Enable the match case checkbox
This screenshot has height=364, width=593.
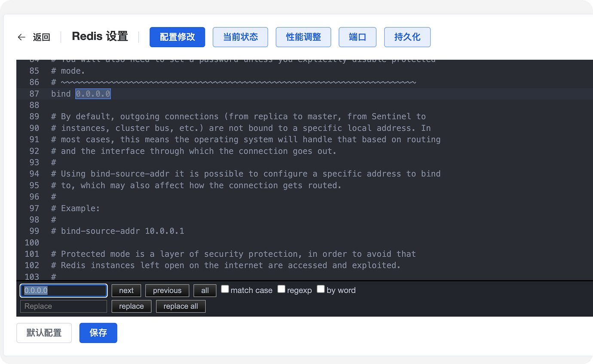225,289
